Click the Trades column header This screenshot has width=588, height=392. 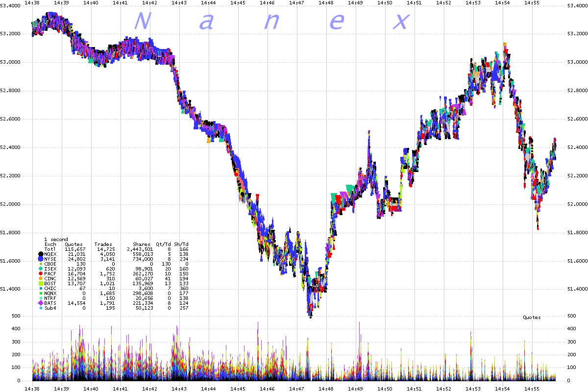[103, 244]
